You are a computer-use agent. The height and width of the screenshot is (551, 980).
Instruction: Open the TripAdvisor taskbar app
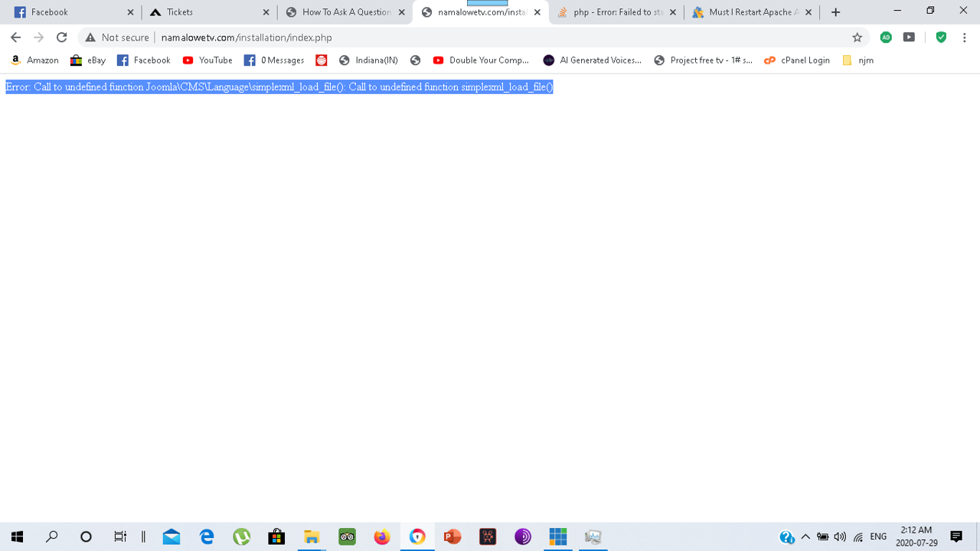pyautogui.click(x=347, y=536)
